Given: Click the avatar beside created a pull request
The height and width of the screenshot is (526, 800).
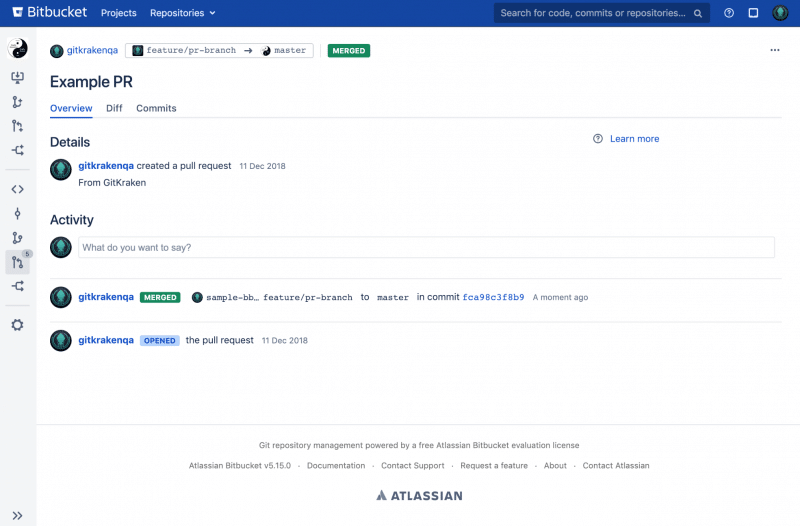Looking at the screenshot, I should (61, 170).
